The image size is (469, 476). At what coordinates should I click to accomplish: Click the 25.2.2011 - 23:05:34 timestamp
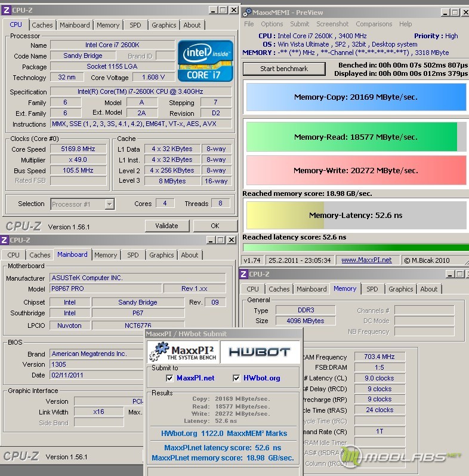(x=300, y=260)
